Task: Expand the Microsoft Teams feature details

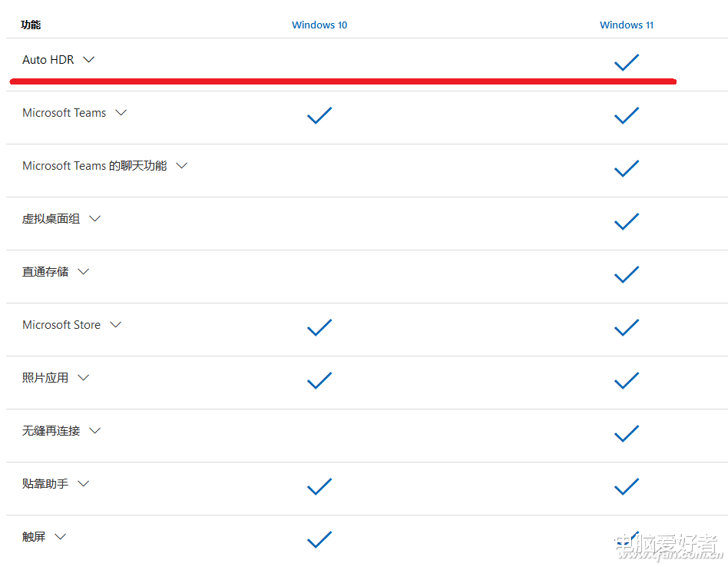Action: [121, 113]
